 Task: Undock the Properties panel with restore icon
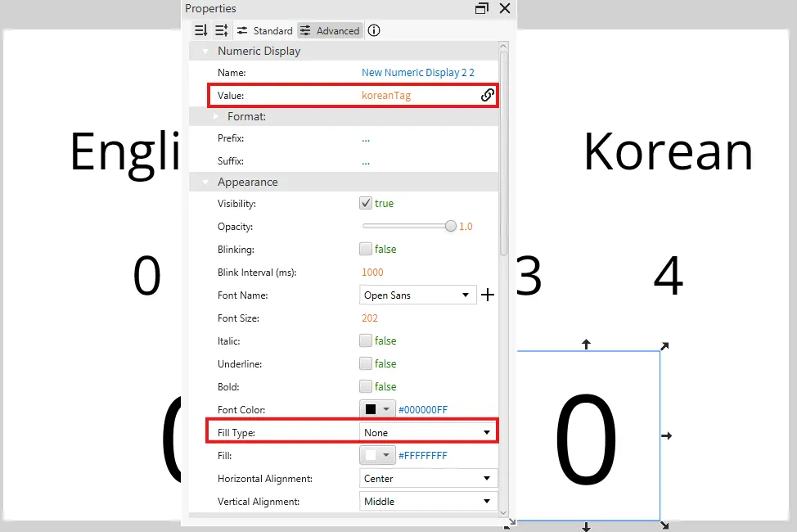[x=482, y=8]
